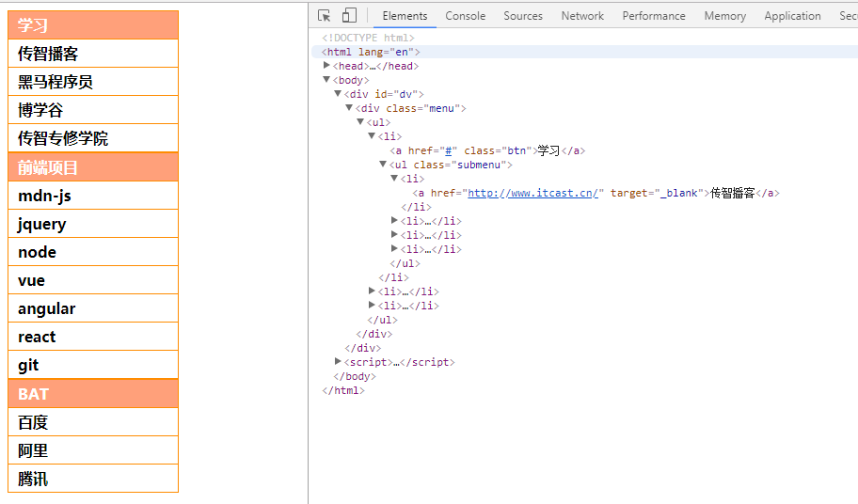Image resolution: width=858 pixels, height=504 pixels.
Task: Select the html lang="en" element row
Action: coord(371,52)
